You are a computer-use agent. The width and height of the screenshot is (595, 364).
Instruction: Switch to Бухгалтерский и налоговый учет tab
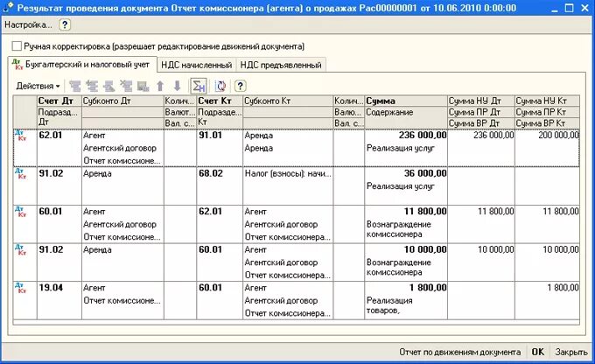pyautogui.click(x=82, y=65)
